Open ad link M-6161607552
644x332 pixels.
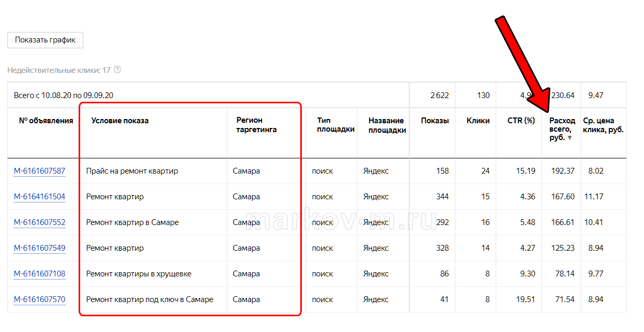(x=39, y=222)
